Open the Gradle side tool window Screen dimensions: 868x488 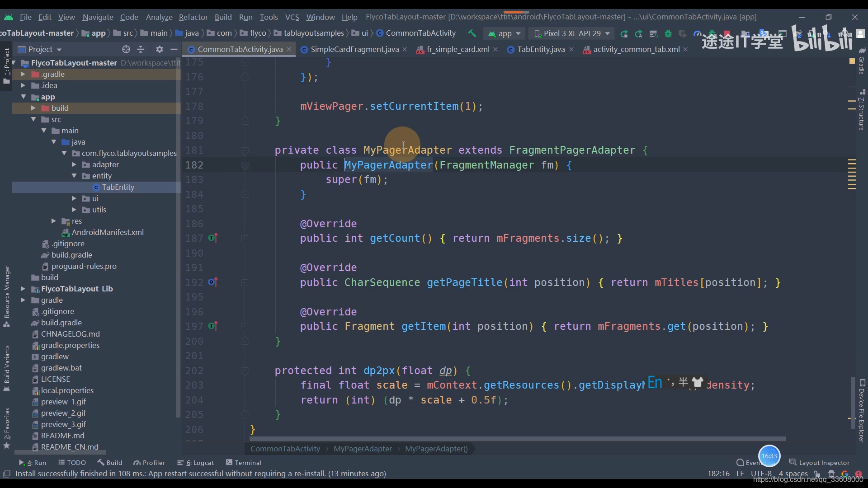(x=862, y=61)
